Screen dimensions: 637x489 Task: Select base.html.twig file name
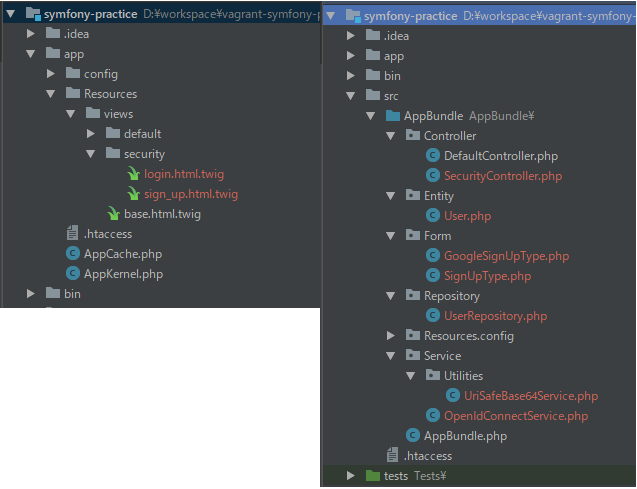pos(162,214)
